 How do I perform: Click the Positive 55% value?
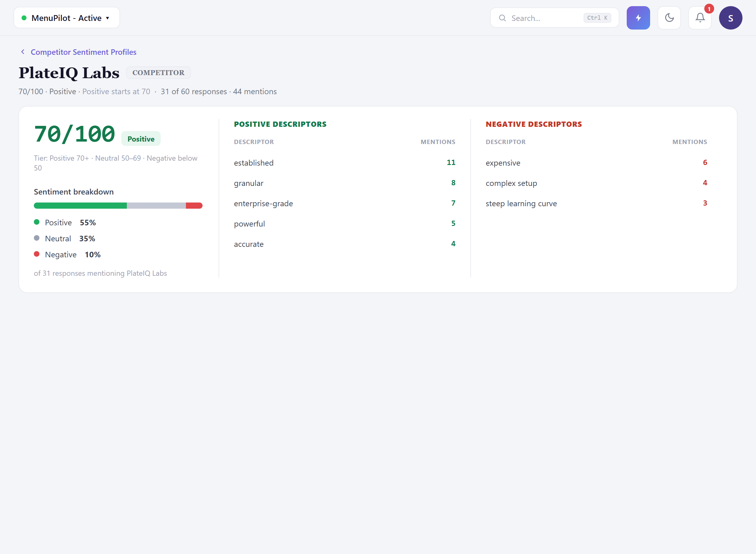point(88,223)
